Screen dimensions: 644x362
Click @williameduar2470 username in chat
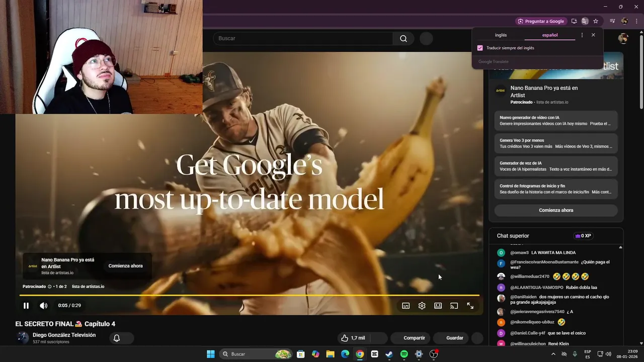point(530,277)
